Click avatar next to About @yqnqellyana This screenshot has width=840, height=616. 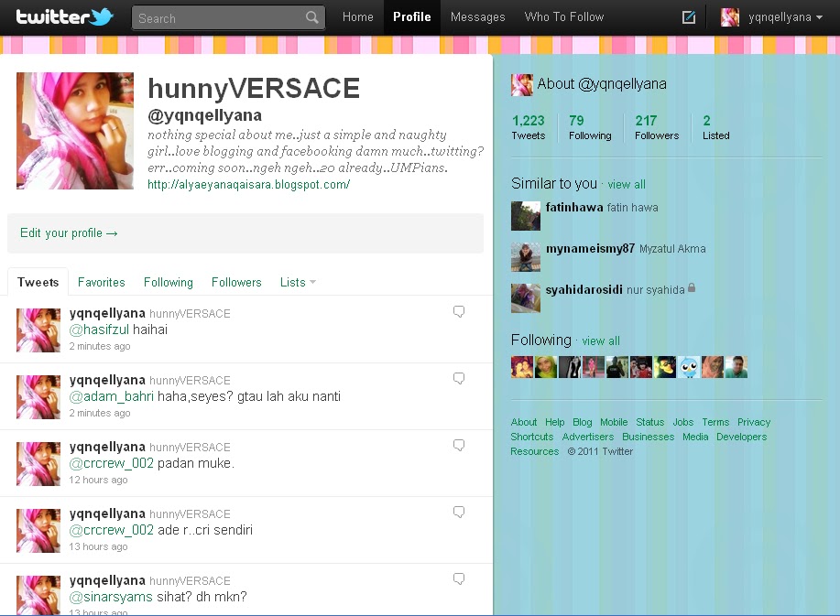pos(522,84)
